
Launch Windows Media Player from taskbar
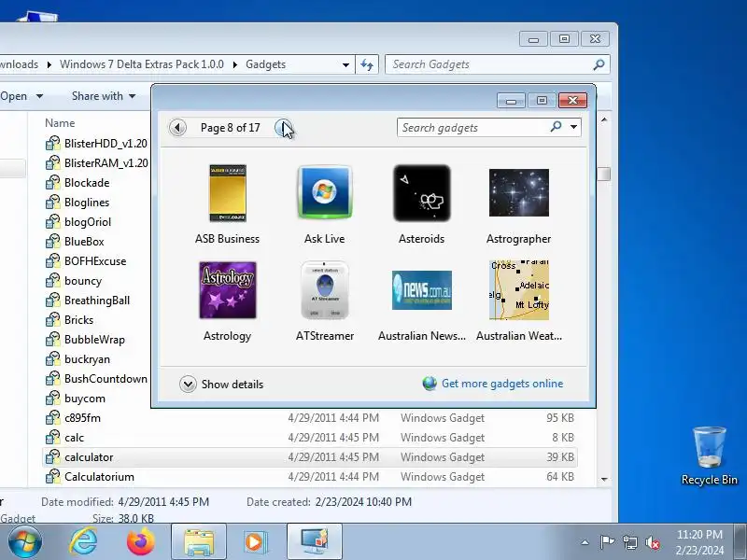(x=256, y=542)
